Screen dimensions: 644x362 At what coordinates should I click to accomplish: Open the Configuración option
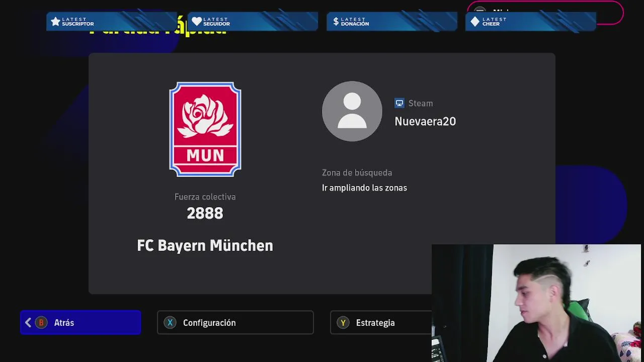(x=235, y=322)
